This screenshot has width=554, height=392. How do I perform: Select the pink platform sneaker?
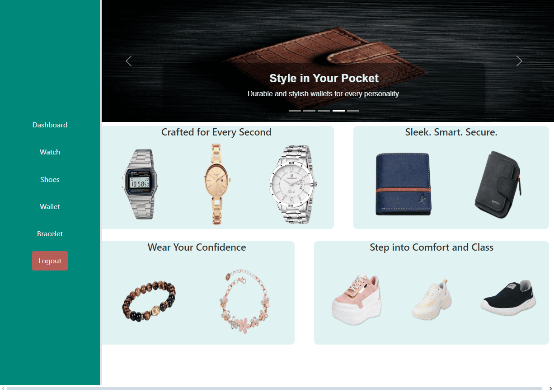pyautogui.click(x=357, y=298)
